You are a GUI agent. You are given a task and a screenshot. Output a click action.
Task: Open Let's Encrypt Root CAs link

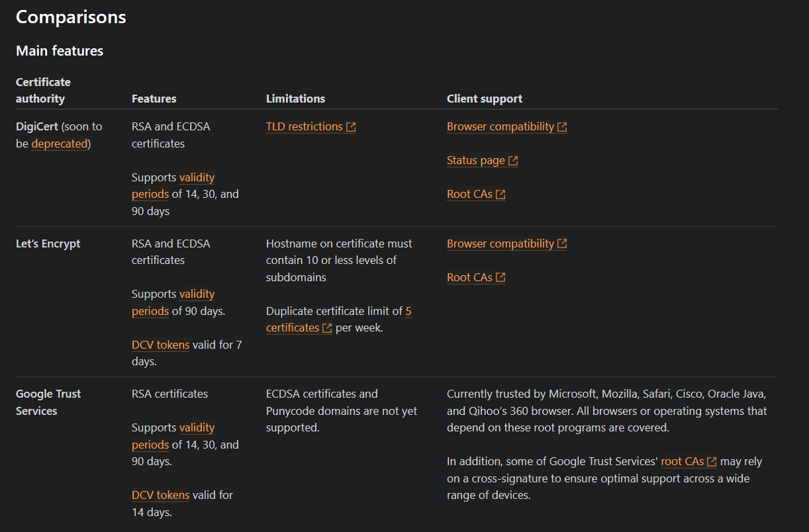click(469, 277)
